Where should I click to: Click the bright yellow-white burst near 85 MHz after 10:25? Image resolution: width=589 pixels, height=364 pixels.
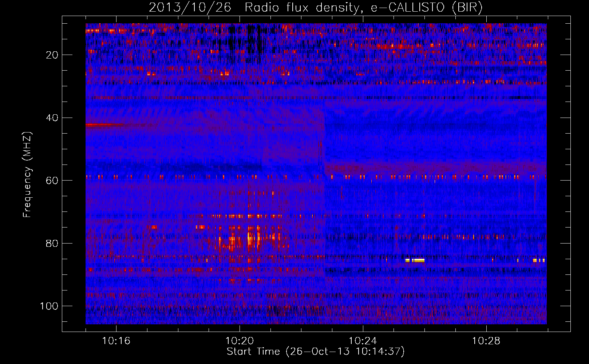click(x=415, y=260)
